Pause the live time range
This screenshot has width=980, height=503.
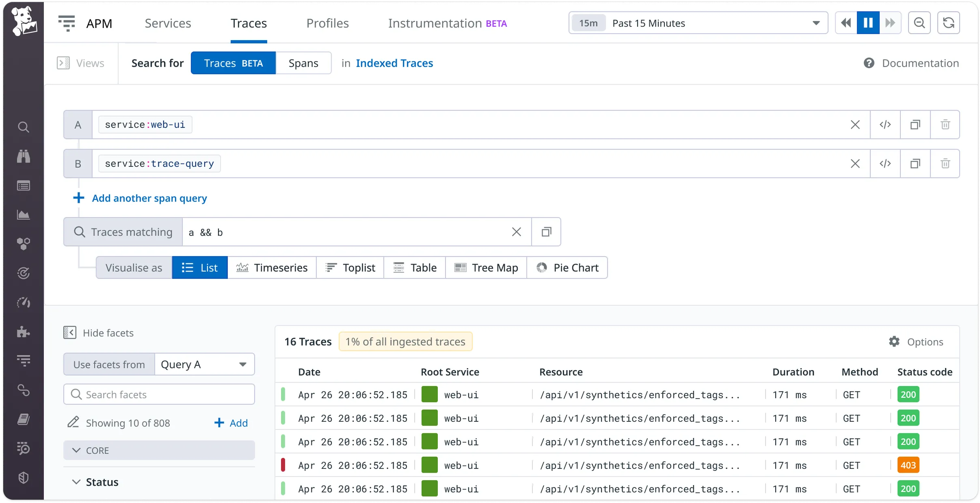pyautogui.click(x=868, y=22)
